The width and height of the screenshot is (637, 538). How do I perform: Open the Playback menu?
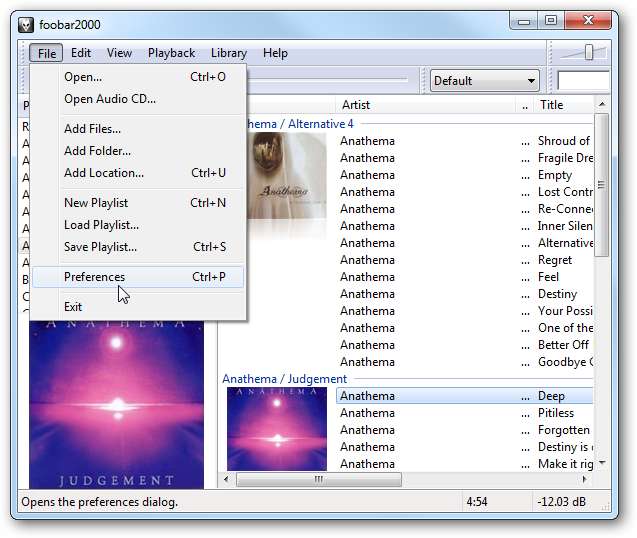pyautogui.click(x=171, y=53)
